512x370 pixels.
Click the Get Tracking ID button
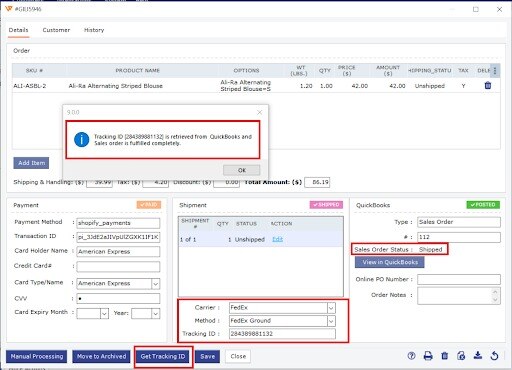click(x=163, y=356)
